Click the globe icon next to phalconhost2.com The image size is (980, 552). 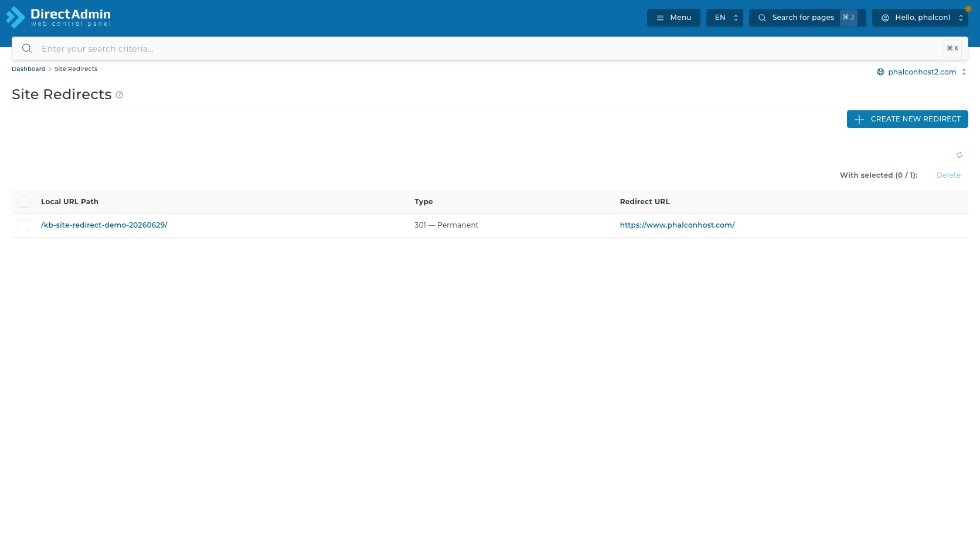coord(880,72)
